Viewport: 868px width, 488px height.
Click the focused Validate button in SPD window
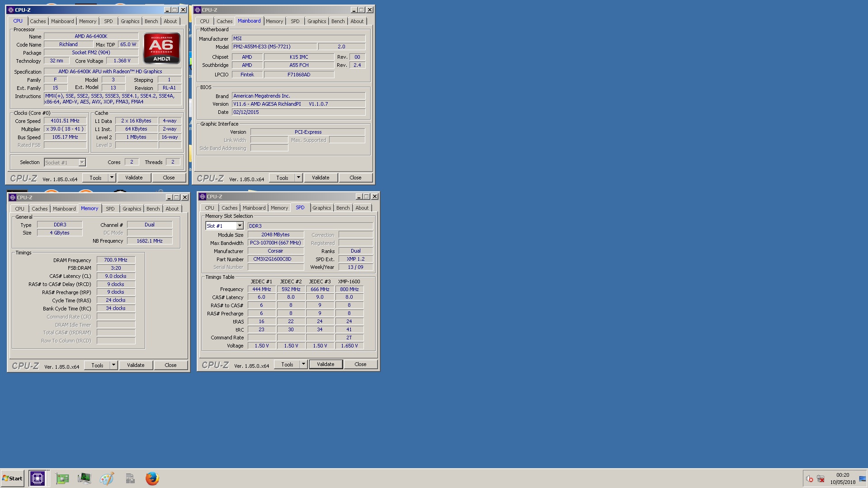pyautogui.click(x=326, y=364)
